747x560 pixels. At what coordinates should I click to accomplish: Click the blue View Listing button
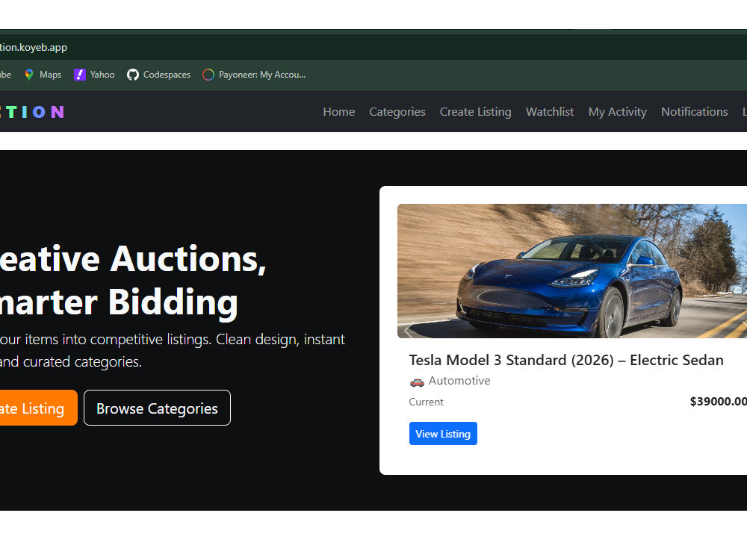tap(443, 433)
